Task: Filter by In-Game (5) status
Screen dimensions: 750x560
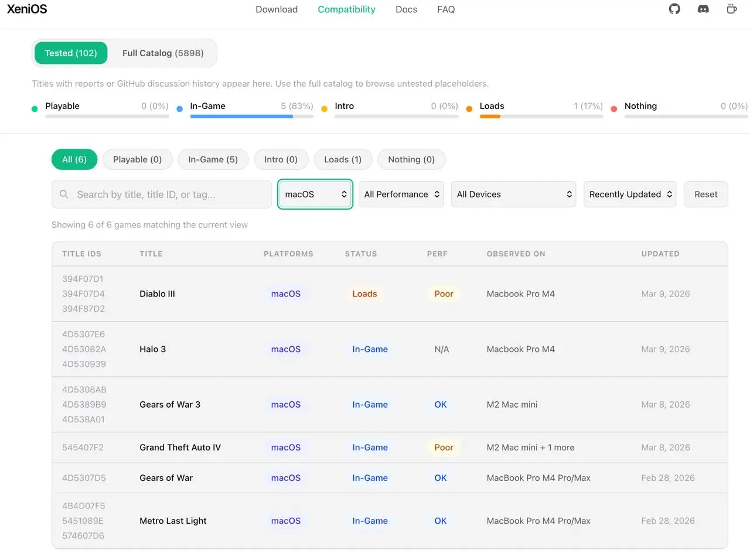Action: coord(213,159)
